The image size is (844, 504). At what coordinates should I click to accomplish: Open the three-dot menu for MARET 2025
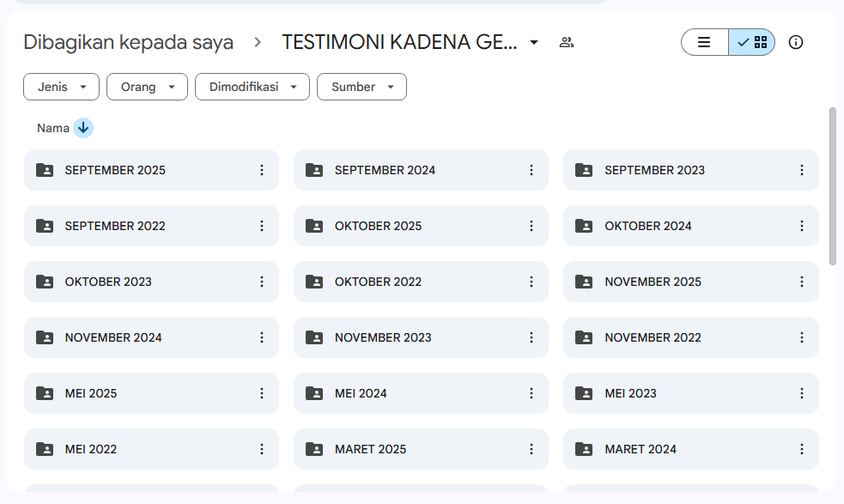point(531,449)
